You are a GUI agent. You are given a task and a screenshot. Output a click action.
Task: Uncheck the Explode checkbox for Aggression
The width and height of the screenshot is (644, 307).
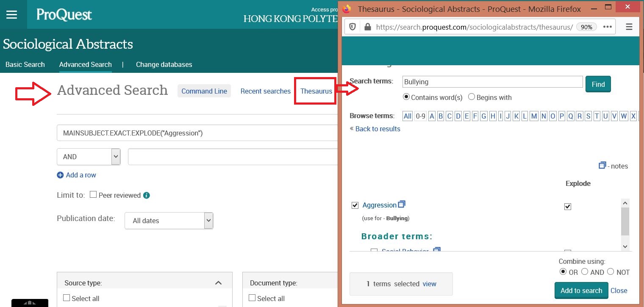pyautogui.click(x=568, y=207)
